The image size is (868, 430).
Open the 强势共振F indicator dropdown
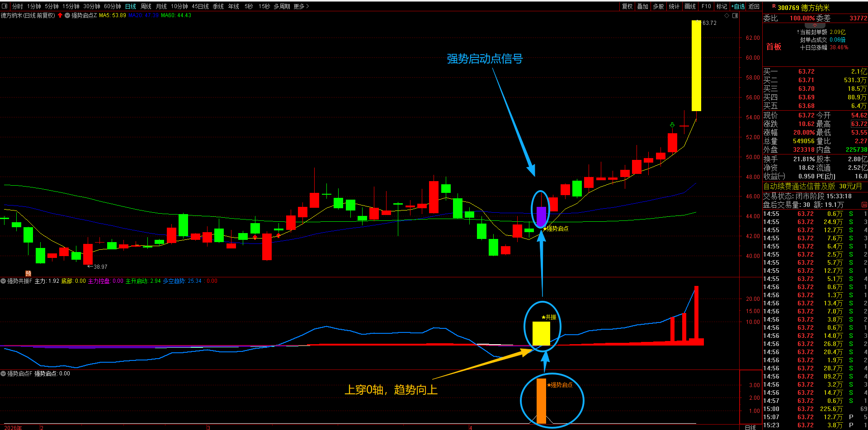3,281
